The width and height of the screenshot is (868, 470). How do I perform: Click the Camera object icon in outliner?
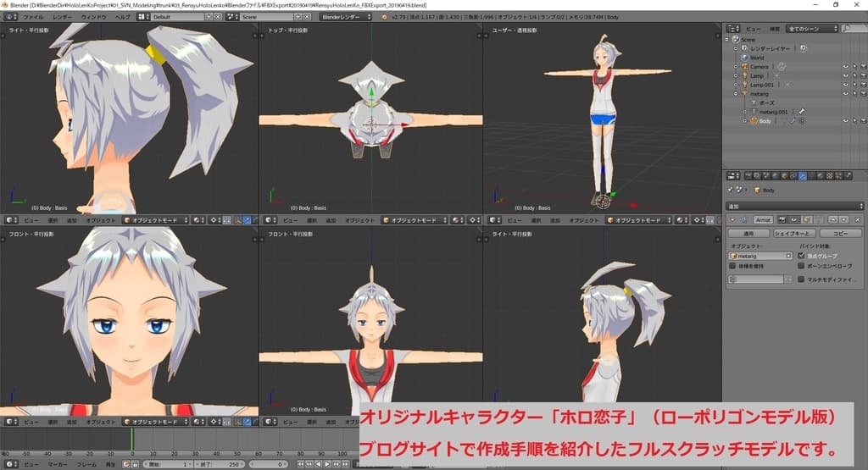(x=743, y=66)
